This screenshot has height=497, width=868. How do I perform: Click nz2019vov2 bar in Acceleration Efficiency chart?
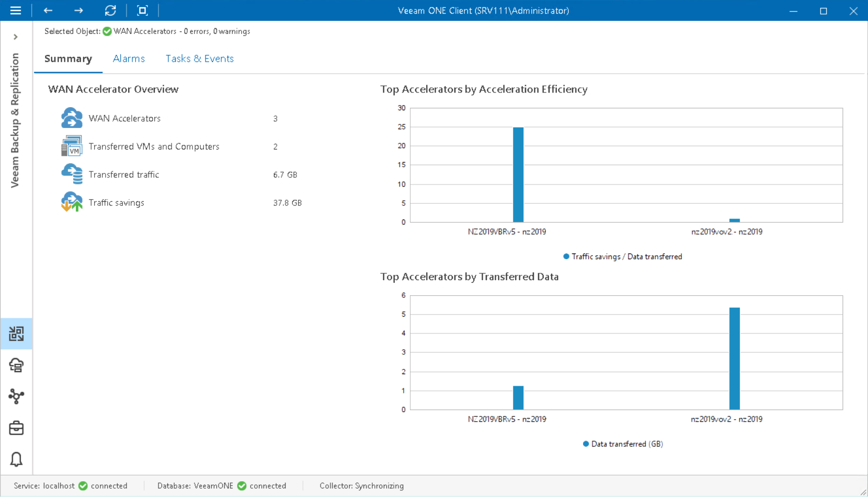735,221
